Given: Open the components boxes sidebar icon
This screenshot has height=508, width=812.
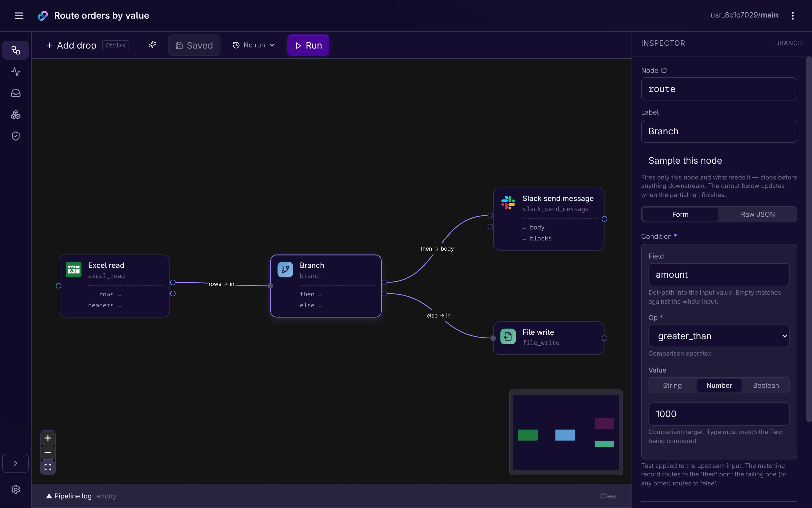Looking at the screenshot, I should coord(16,115).
